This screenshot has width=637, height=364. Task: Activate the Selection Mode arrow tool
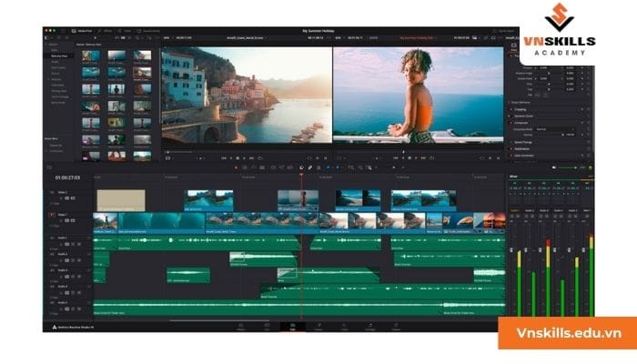[x=236, y=167]
